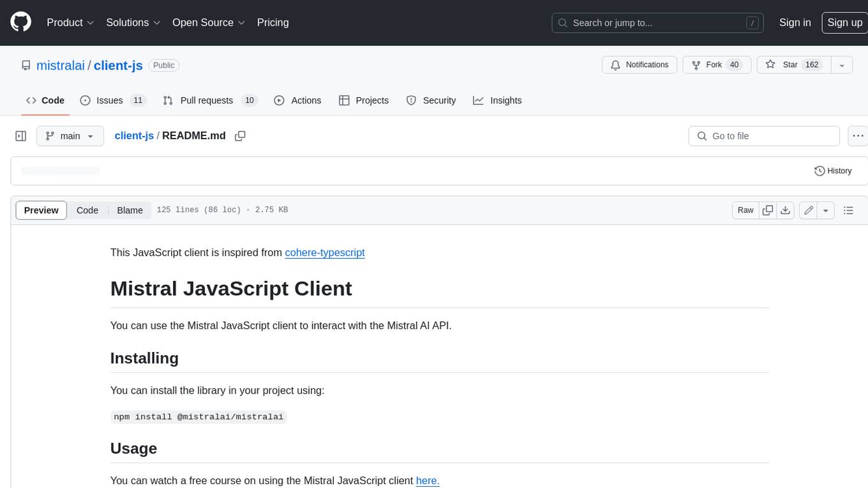
Task: Switch to the Projects tab
Action: 364,100
